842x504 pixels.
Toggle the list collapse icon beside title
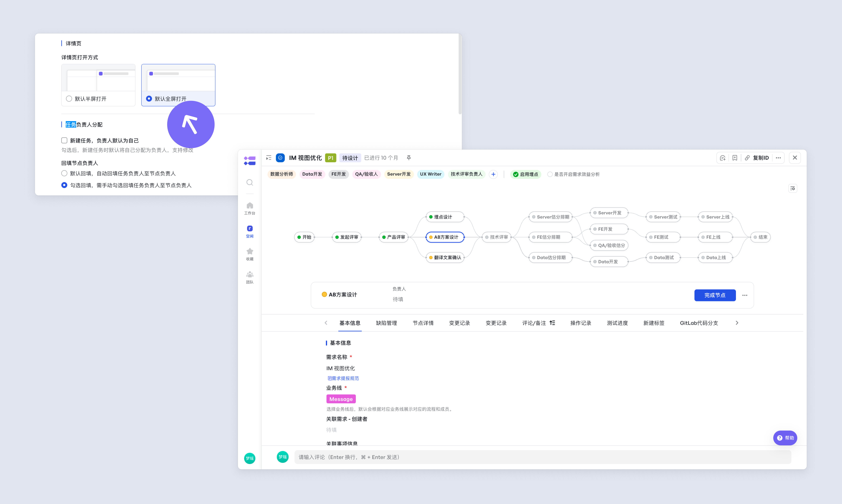(x=269, y=158)
